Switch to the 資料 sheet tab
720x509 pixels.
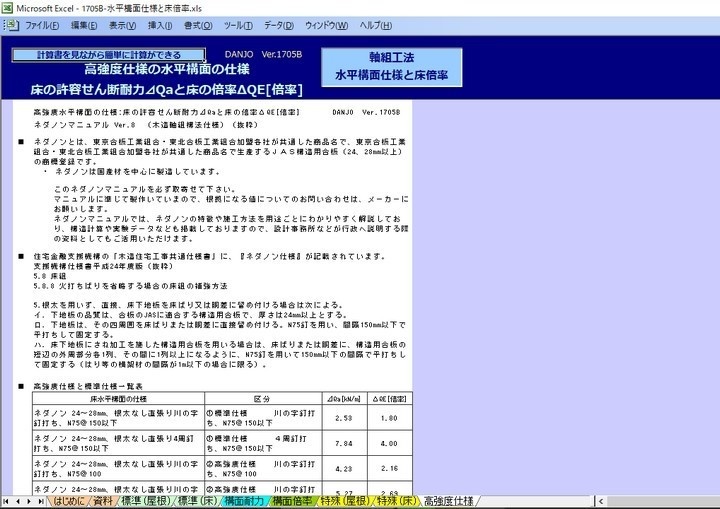[103, 501]
